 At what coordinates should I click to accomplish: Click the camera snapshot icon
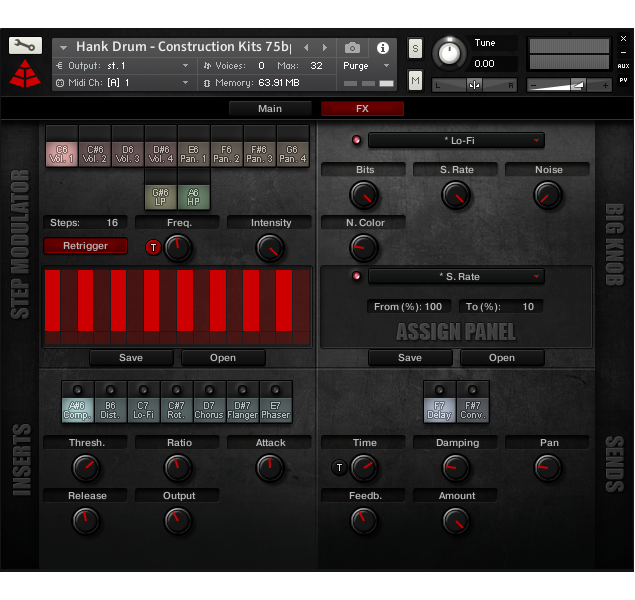(352, 47)
